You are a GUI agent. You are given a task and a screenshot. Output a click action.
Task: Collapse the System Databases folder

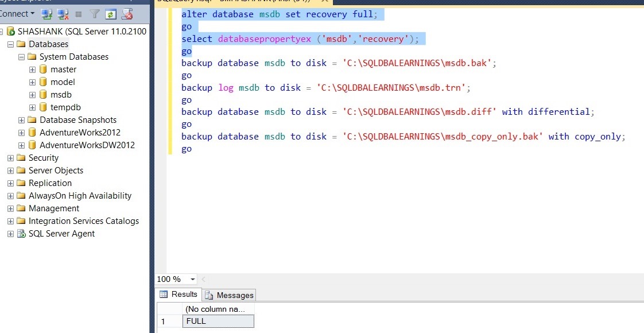click(x=21, y=57)
